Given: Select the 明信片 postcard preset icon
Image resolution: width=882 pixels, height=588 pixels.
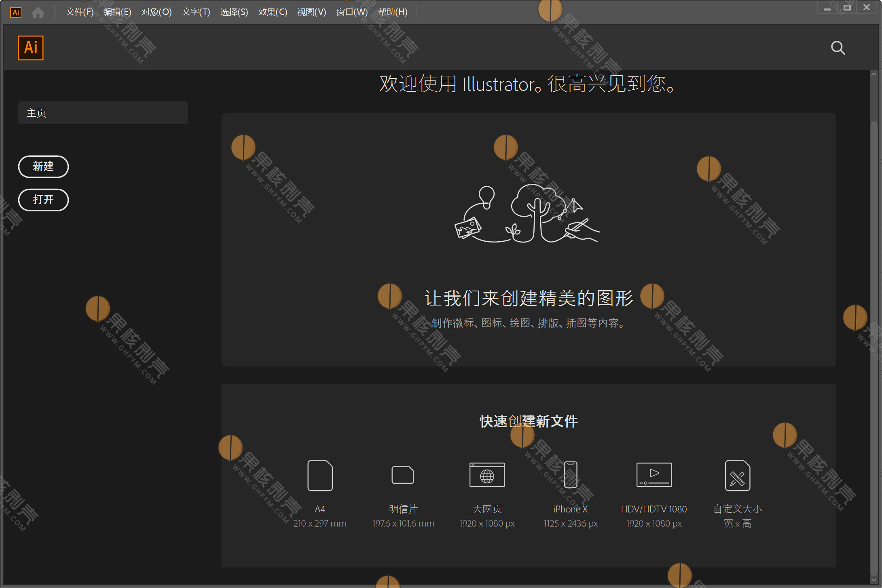Looking at the screenshot, I should (x=403, y=475).
